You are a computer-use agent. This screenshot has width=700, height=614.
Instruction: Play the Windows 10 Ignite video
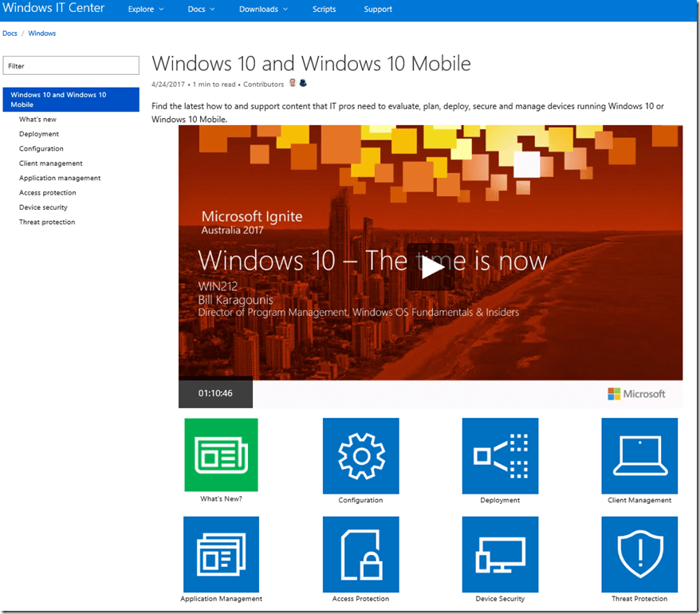(431, 267)
